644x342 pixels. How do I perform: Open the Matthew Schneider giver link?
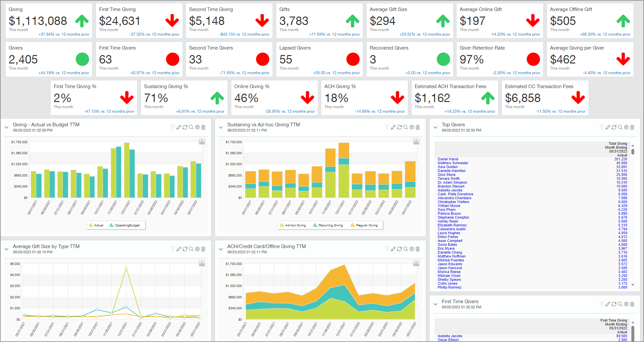pos(453,163)
